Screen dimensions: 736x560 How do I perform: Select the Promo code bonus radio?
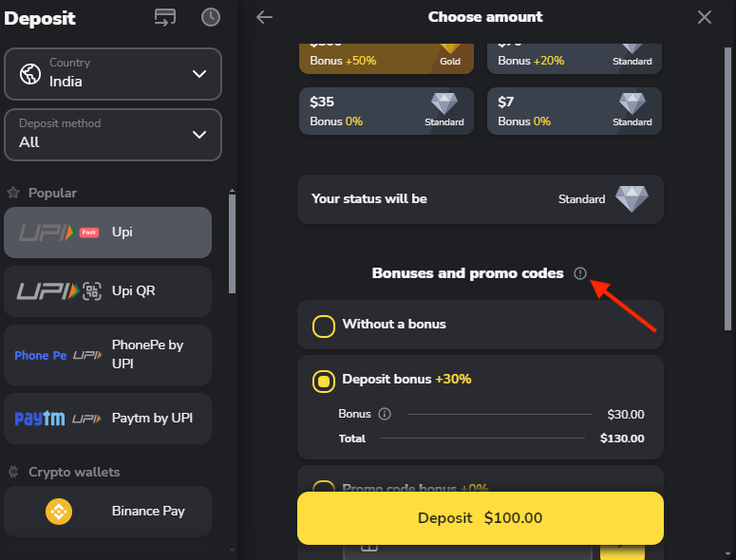(324, 486)
